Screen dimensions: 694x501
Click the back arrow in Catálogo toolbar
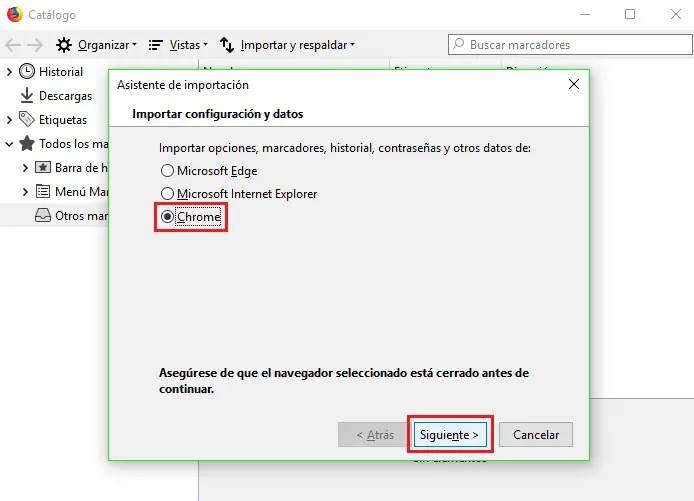click(x=13, y=45)
